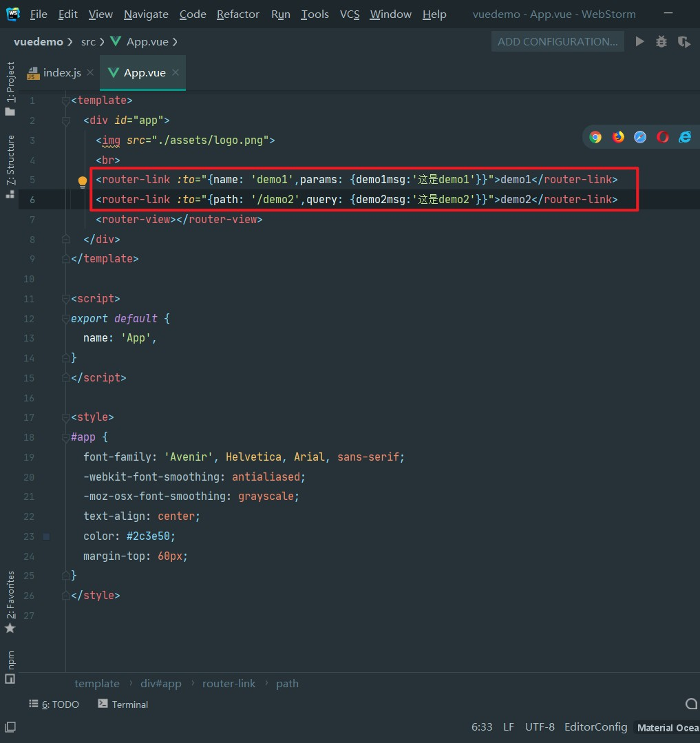Image resolution: width=700 pixels, height=743 pixels.
Task: Click the src breadcrumb in navigation bar
Action: point(88,42)
